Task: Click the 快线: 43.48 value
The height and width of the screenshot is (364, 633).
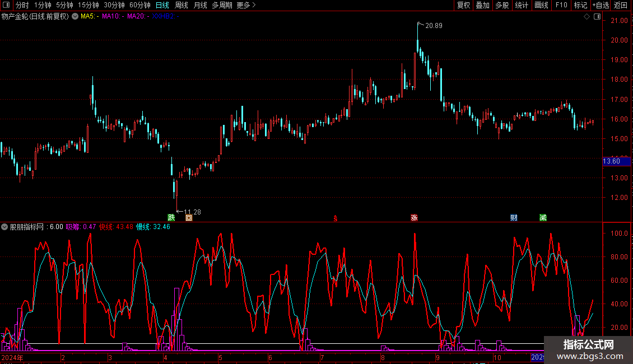Action: (x=117, y=227)
